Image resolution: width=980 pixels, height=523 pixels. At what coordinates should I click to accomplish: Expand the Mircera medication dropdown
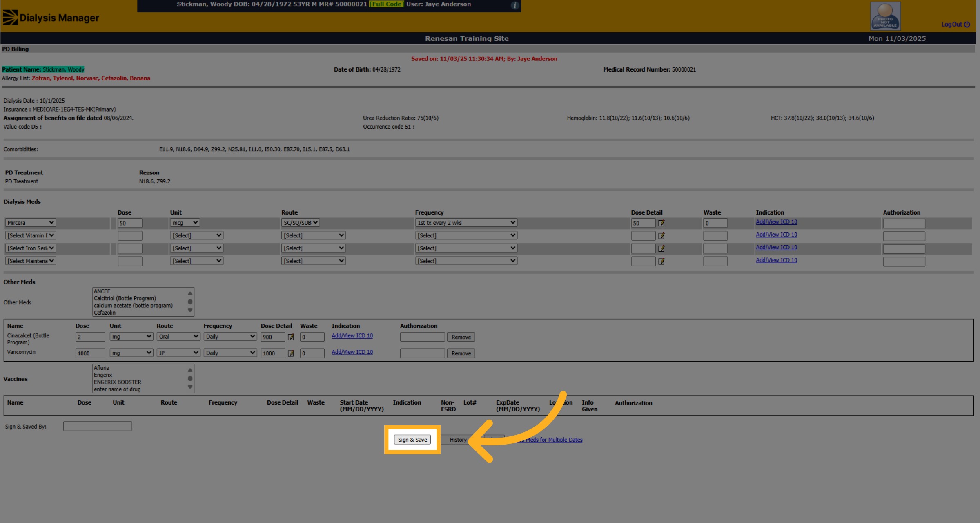31,223
